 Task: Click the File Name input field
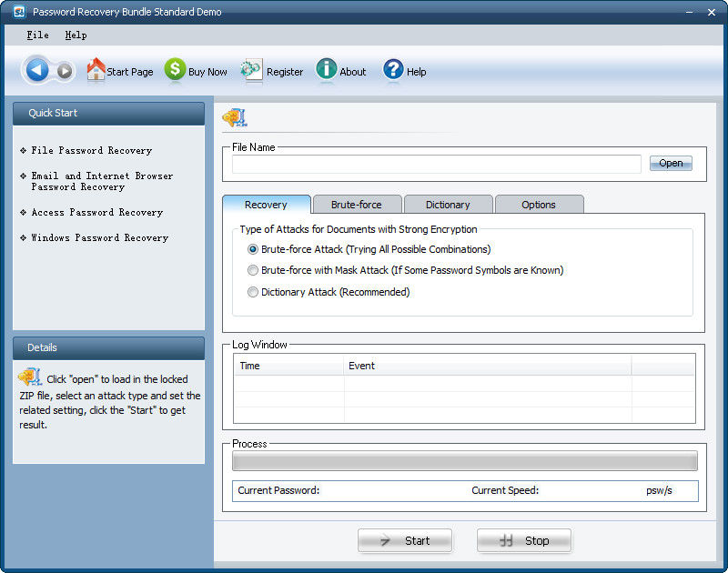(x=437, y=165)
